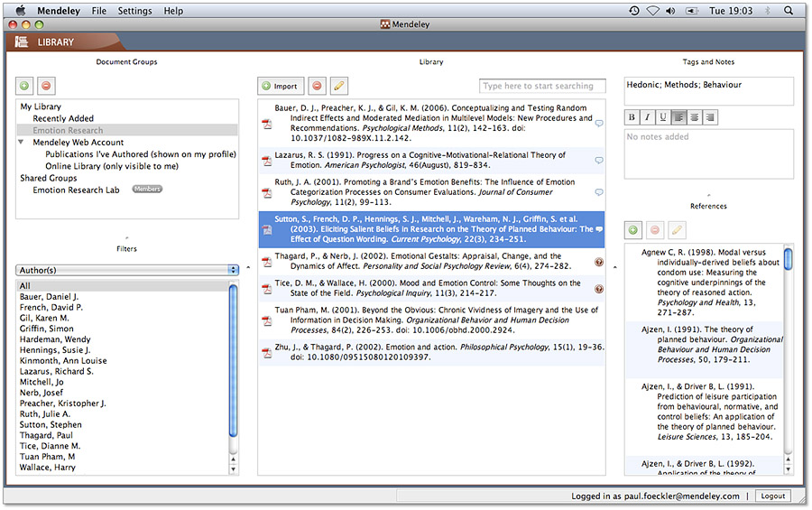
Task: Toggle Bold formatting in notes toolbar
Action: click(632, 117)
